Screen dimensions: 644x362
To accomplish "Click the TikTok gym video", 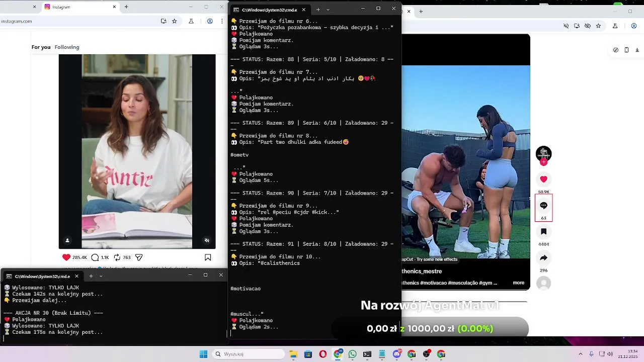I will [x=465, y=162].
